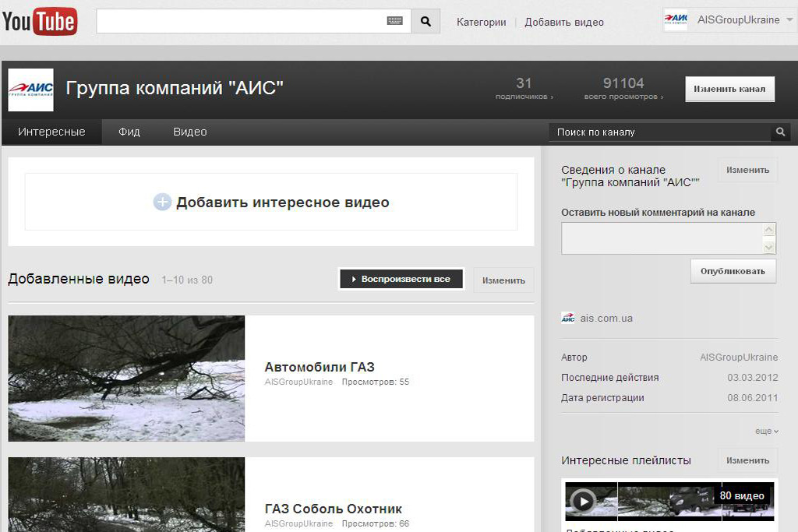Screen dimensions: 798x532
Task: Click the play icon on playlist thumbnail
Action: [x=581, y=502]
